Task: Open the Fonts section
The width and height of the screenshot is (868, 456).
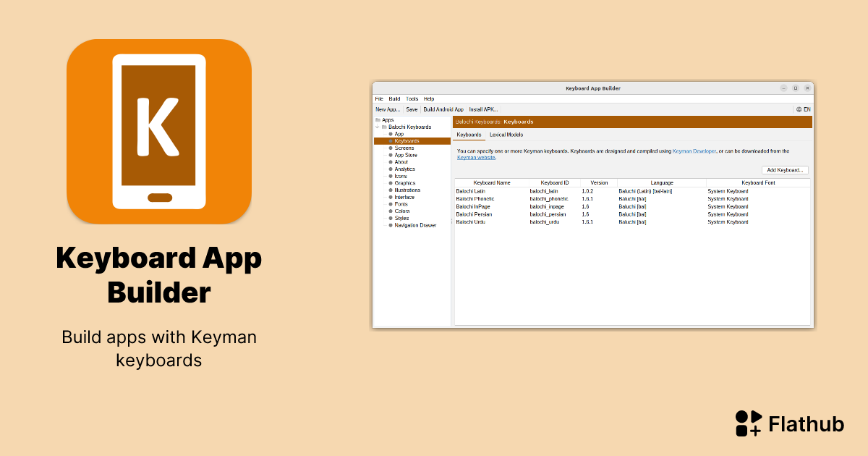Action: pyautogui.click(x=401, y=204)
